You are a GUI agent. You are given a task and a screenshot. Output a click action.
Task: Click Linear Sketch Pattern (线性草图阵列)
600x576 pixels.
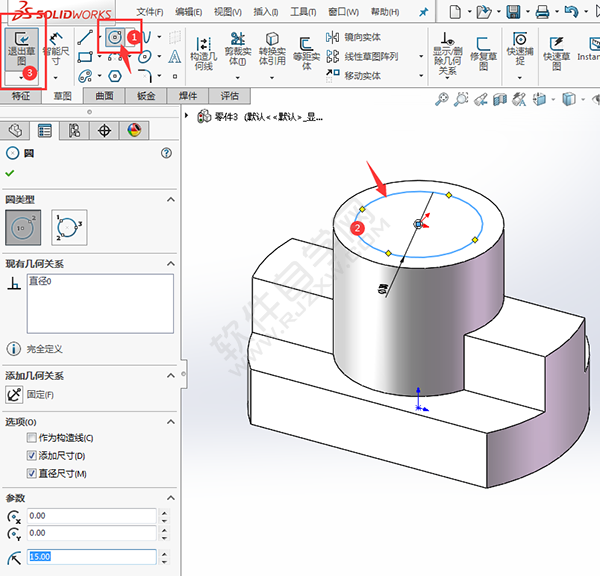[x=362, y=57]
